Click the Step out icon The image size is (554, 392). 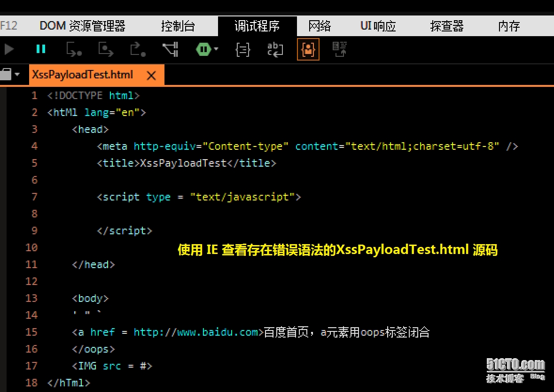138,49
